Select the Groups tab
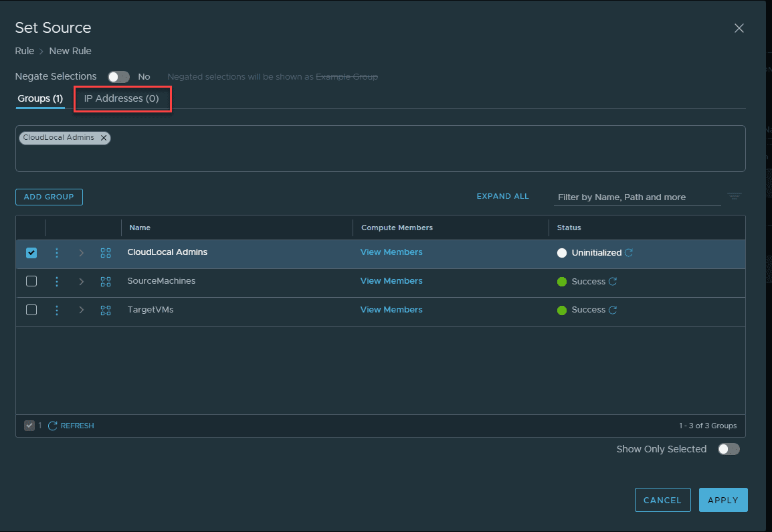The width and height of the screenshot is (772, 532). click(x=40, y=98)
